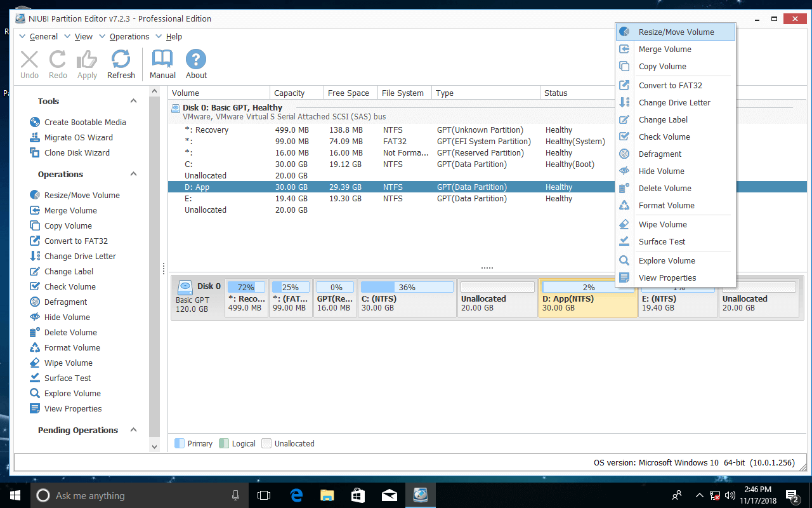Click Format Volume in sidebar

pos(72,347)
